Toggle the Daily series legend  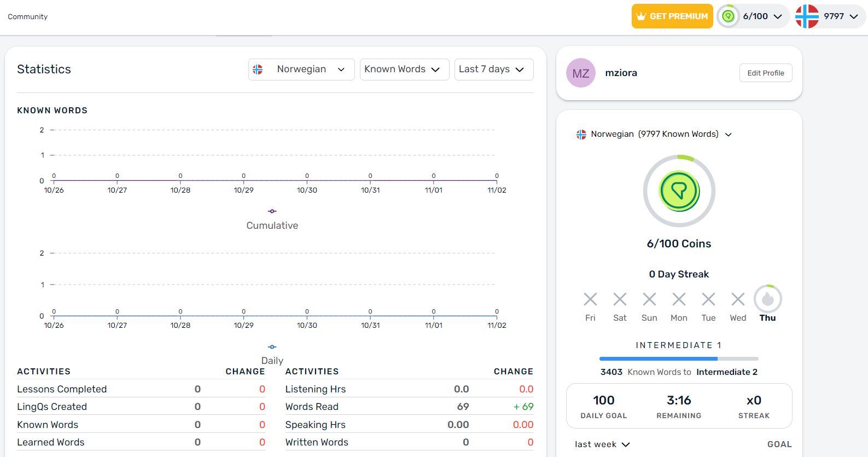[272, 354]
